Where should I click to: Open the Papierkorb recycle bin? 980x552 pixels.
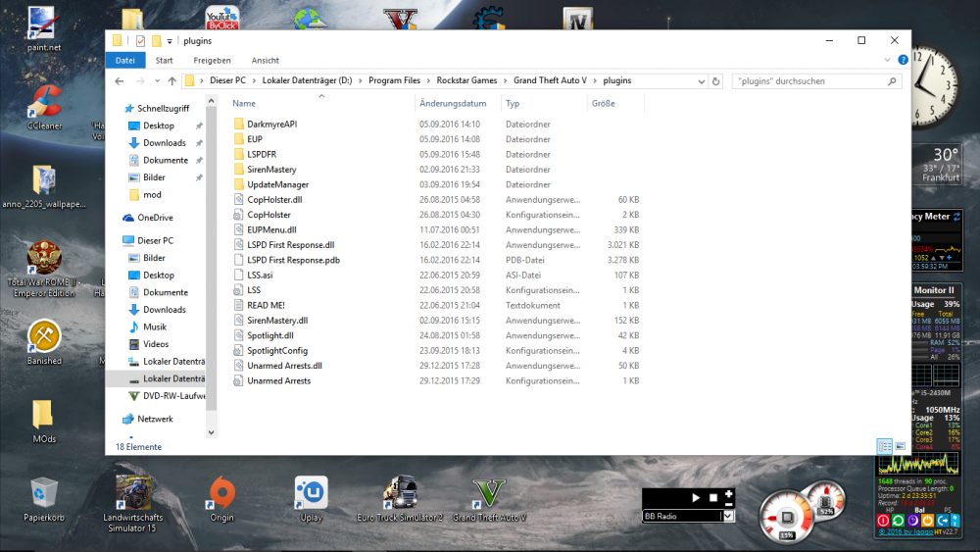point(44,498)
